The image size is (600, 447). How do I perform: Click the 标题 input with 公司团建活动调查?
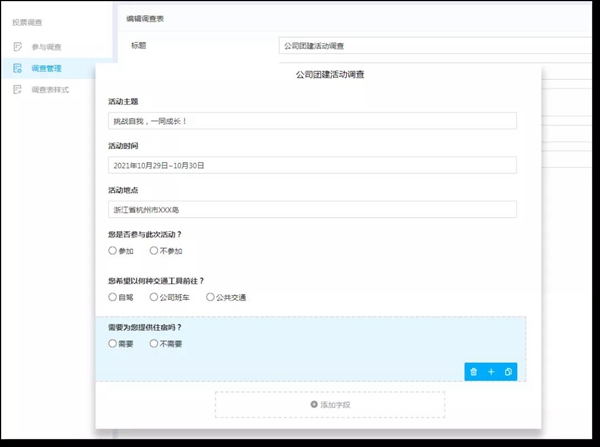coord(435,46)
